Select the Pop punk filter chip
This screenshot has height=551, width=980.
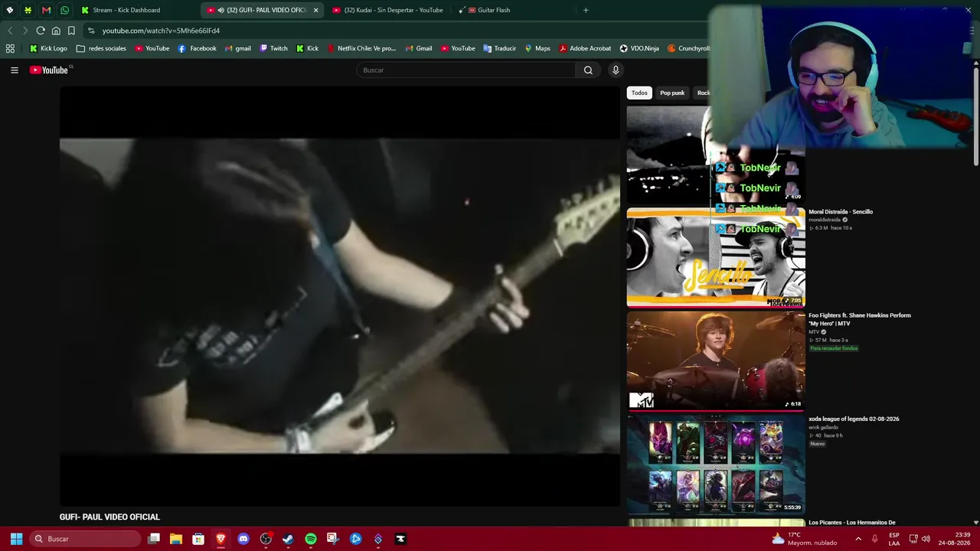pos(672,93)
